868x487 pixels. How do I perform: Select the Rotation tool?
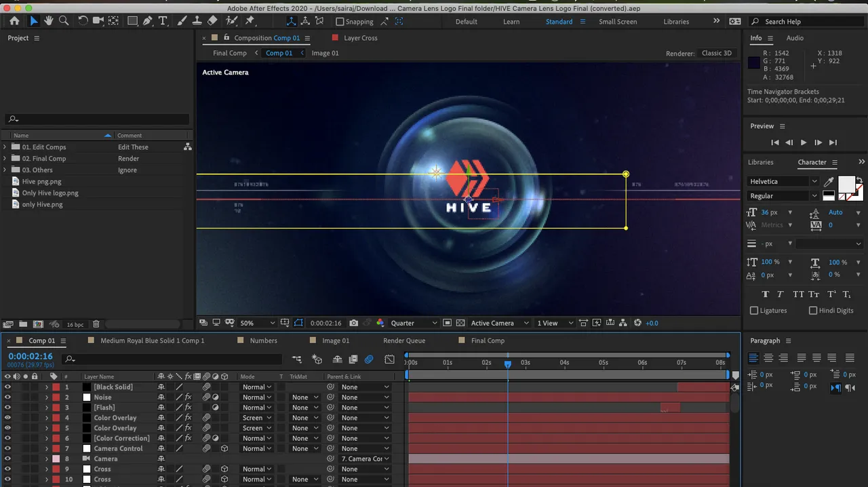[83, 21]
